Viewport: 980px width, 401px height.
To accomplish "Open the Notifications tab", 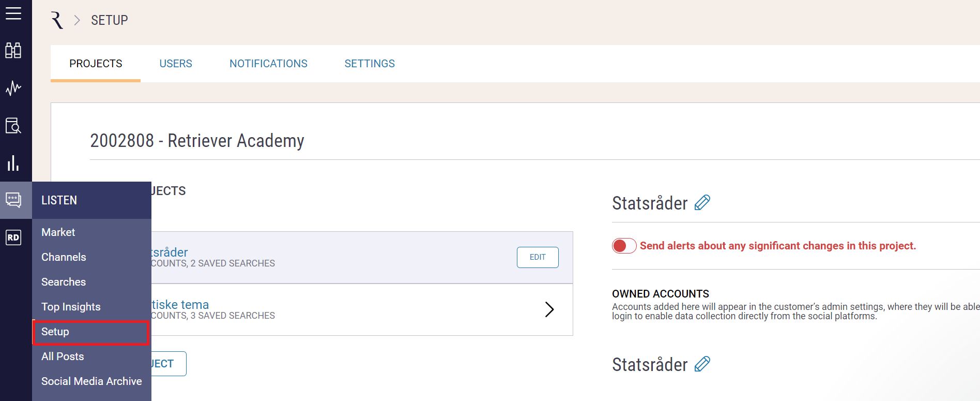I will click(x=268, y=64).
